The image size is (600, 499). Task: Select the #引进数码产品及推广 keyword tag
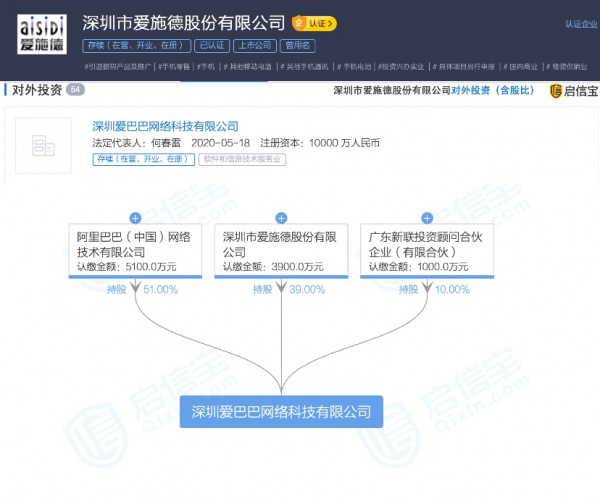coord(118,67)
